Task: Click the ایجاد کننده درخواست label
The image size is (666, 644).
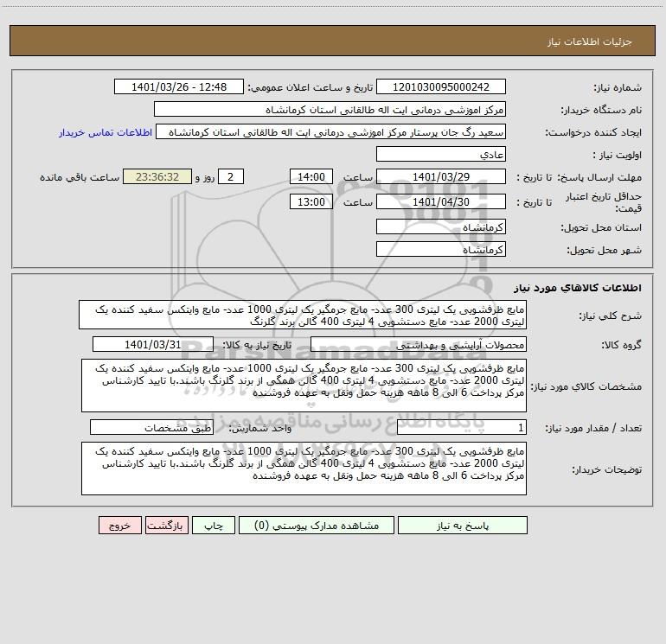Action: coord(593,132)
